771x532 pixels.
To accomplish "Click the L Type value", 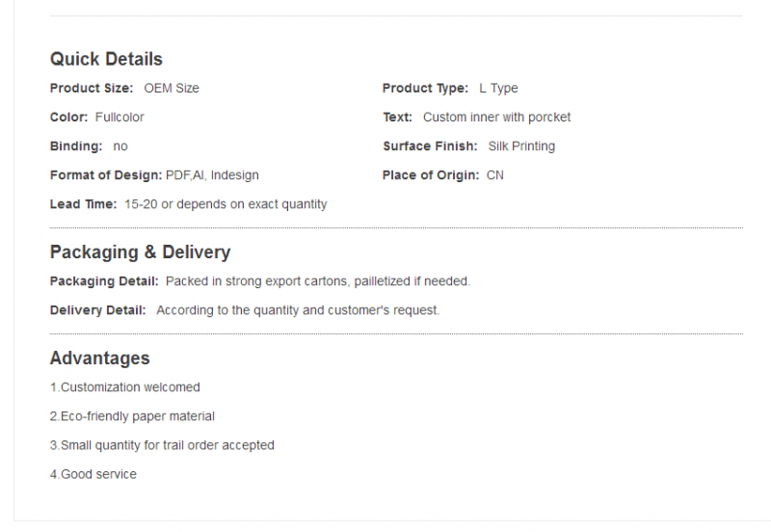I will click(x=498, y=88).
